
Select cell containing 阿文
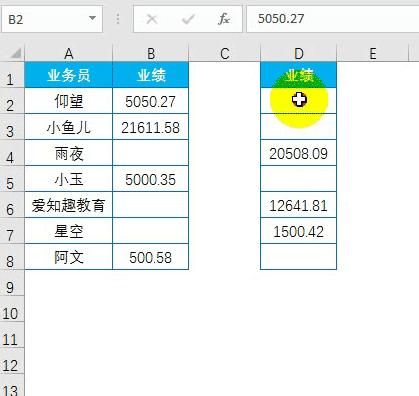point(69,257)
